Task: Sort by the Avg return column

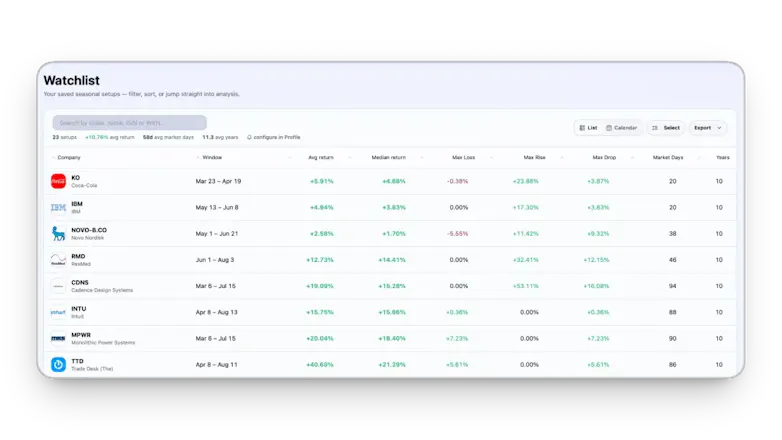Action: click(x=321, y=157)
